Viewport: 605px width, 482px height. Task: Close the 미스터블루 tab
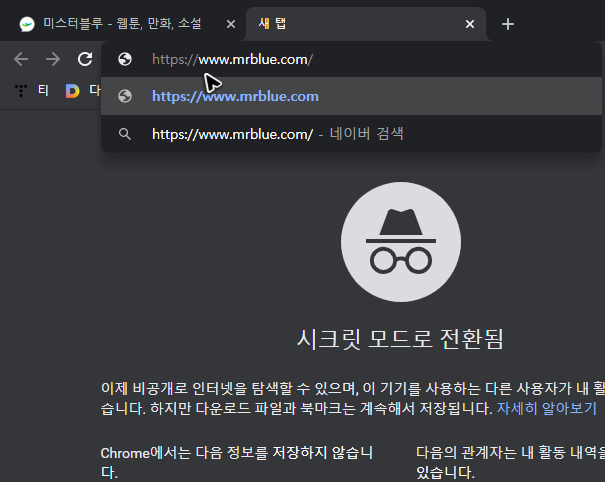[231, 24]
